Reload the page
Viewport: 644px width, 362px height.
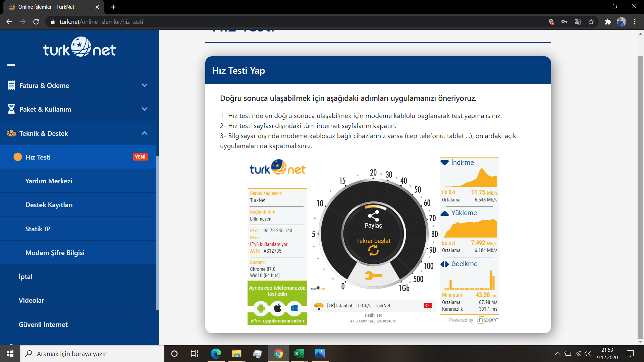coord(36,22)
